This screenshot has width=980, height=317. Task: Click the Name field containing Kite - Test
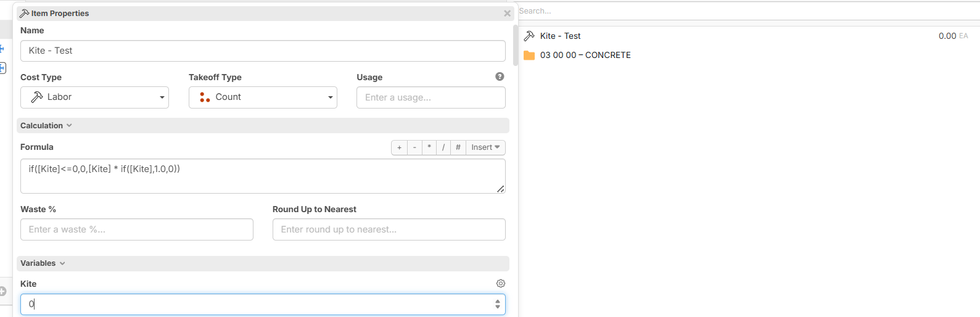pyautogui.click(x=263, y=51)
